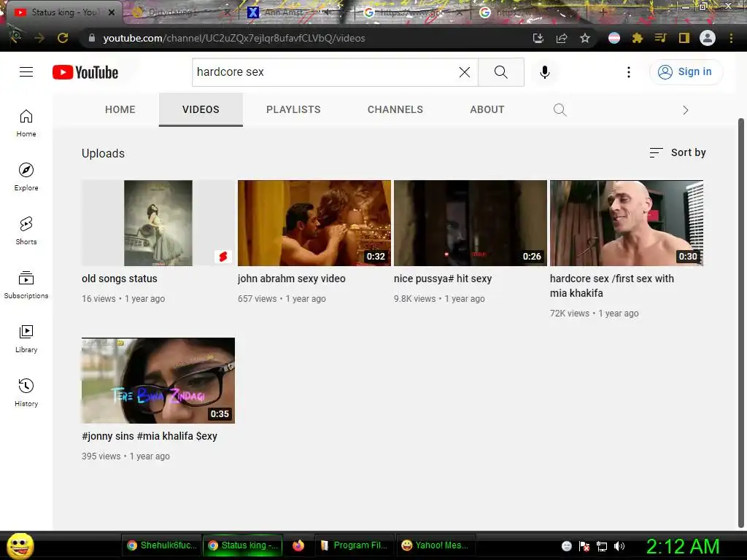This screenshot has height=560, width=747.
Task: Click the 2:12 AM taskbar clock
Action: [683, 546]
